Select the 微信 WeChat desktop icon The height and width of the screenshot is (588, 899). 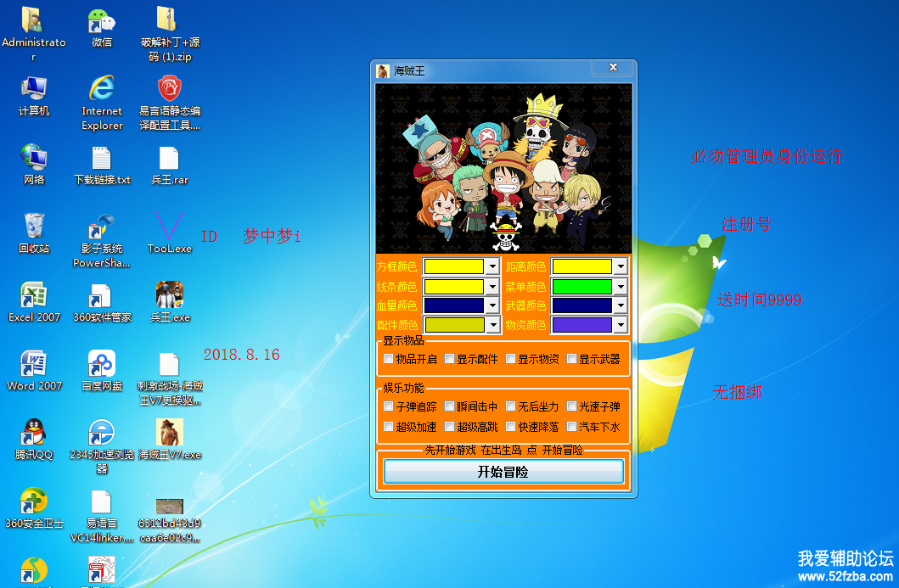click(102, 26)
